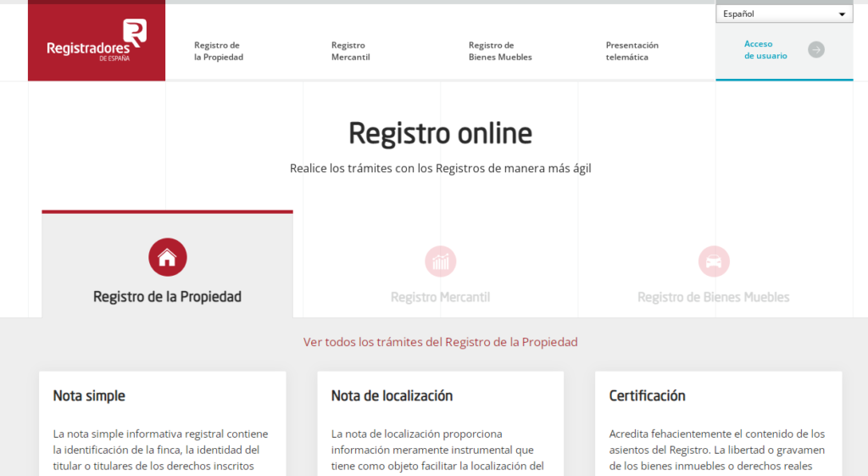The width and height of the screenshot is (868, 476).
Task: Click the car icon for Bienes Muebles
Action: (x=713, y=261)
